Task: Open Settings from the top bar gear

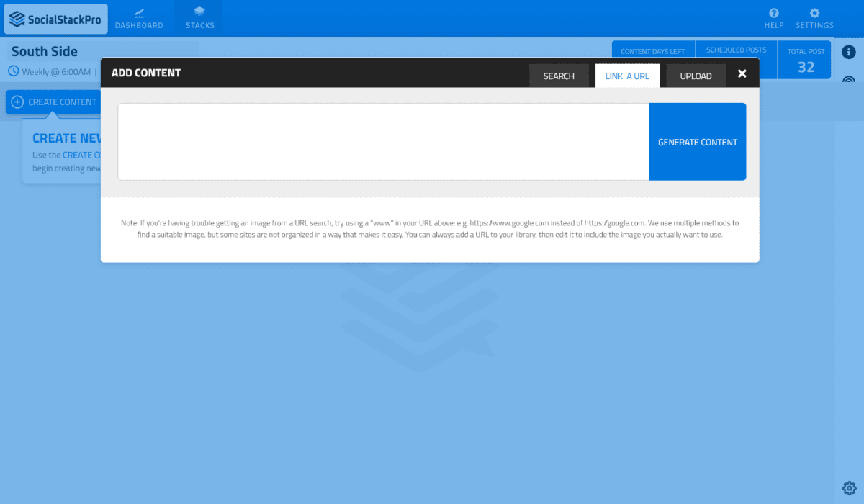Action: point(814,13)
